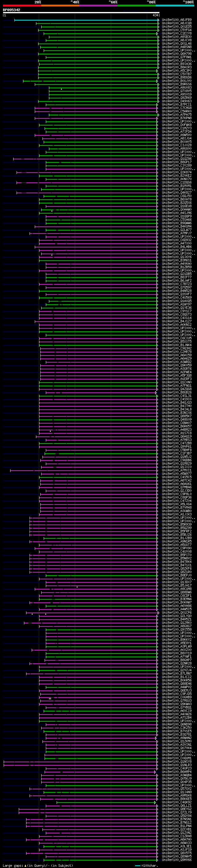Select UniRef100_D0FWK8 label
Screen dimensions: 197x868
(177, 125)
